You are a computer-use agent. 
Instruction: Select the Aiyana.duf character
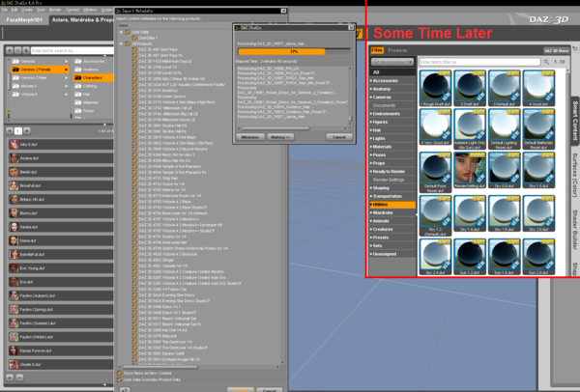click(61, 158)
